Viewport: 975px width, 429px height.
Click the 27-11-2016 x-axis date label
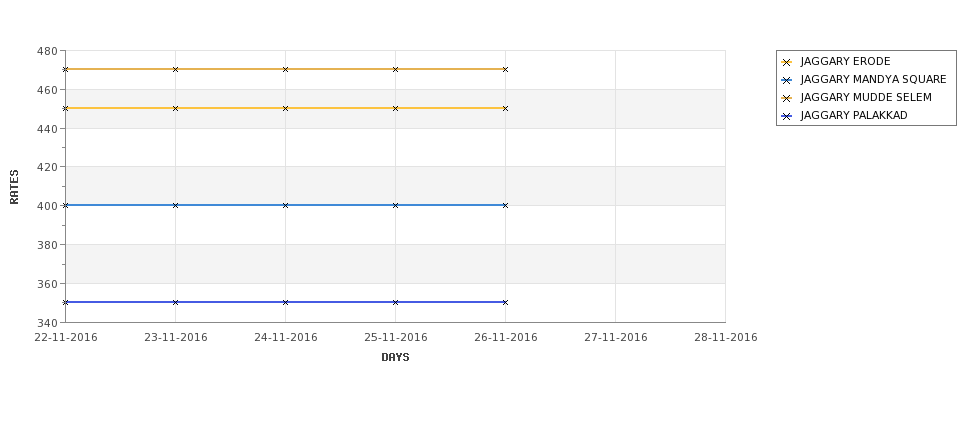[616, 338]
